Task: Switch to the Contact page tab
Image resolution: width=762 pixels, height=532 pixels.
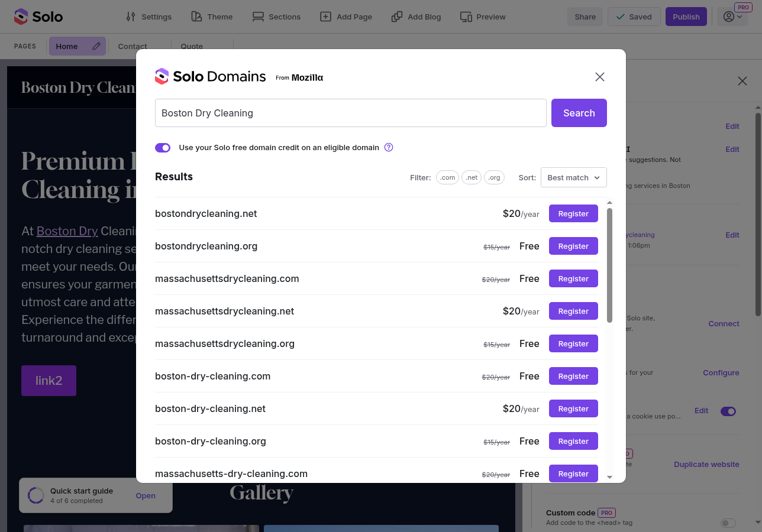Action: [133, 46]
